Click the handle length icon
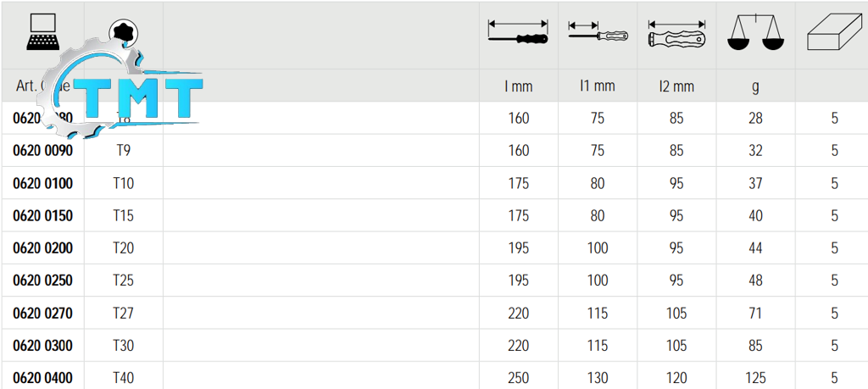Image resolution: width=868 pixels, height=389 pixels. coord(676,36)
